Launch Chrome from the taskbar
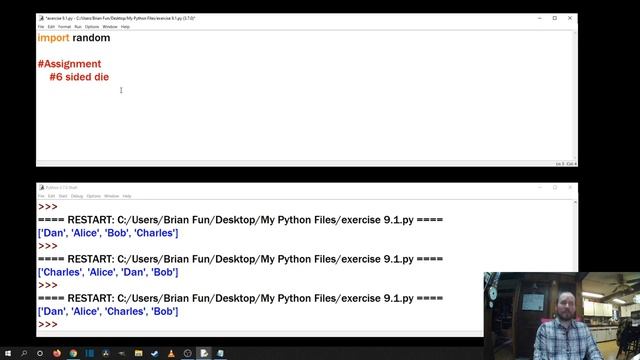The height and width of the screenshot is (360, 640). 73,353
